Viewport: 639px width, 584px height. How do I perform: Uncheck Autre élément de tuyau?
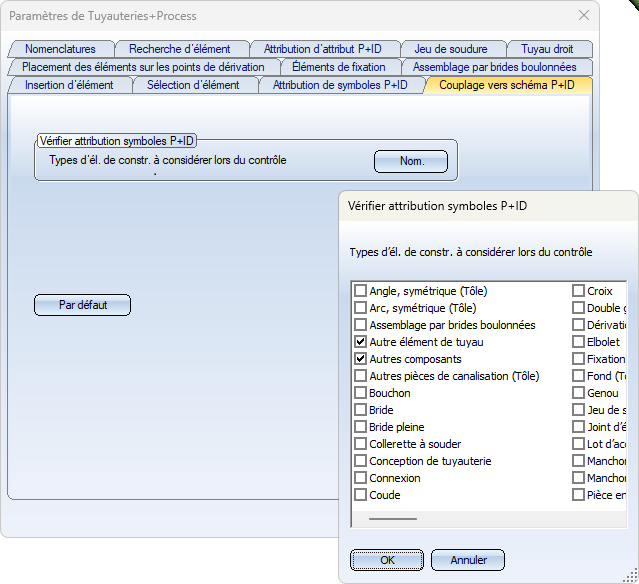coord(360,342)
